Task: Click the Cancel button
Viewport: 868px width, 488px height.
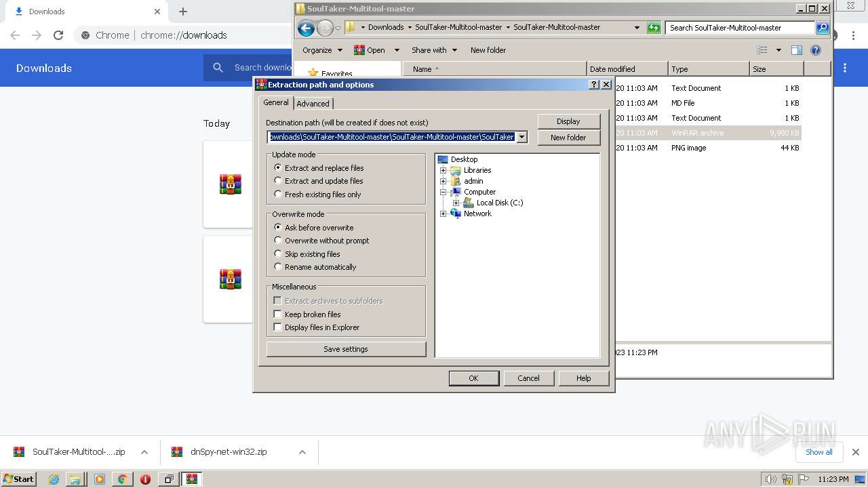Action: pos(529,378)
